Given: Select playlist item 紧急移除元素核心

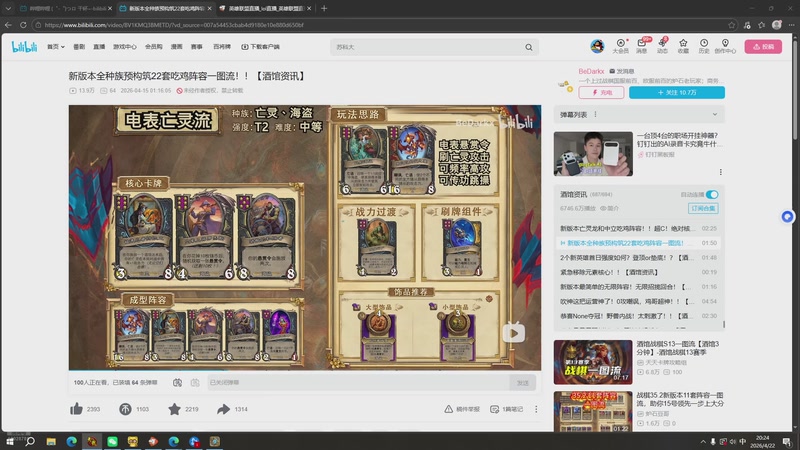Looking at the screenshot, I should point(638,272).
